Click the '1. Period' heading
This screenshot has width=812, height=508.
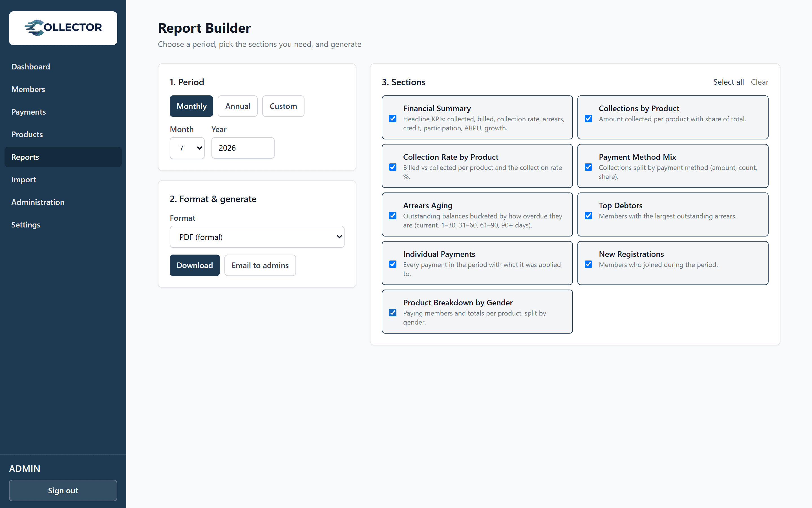click(187, 82)
